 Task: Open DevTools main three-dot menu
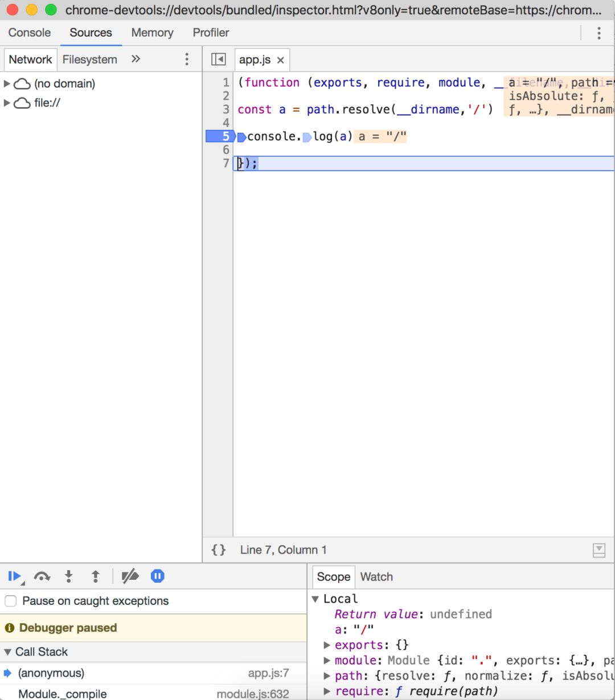click(x=598, y=33)
